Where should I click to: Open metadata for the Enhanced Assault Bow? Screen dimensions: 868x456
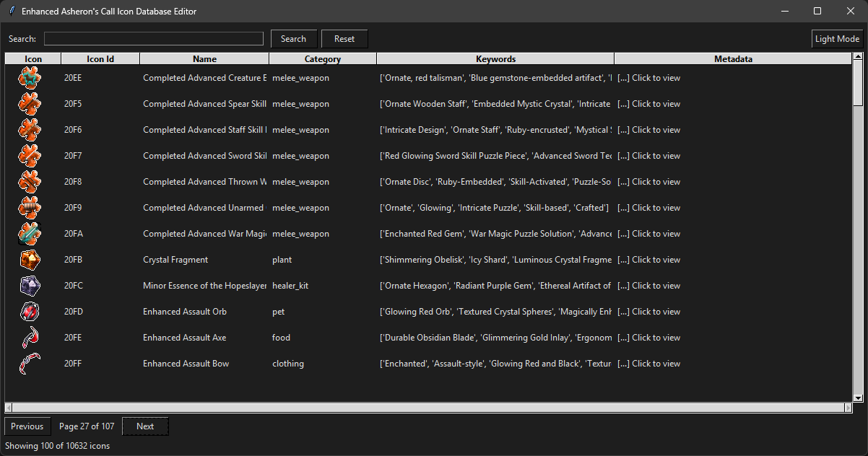tap(649, 364)
